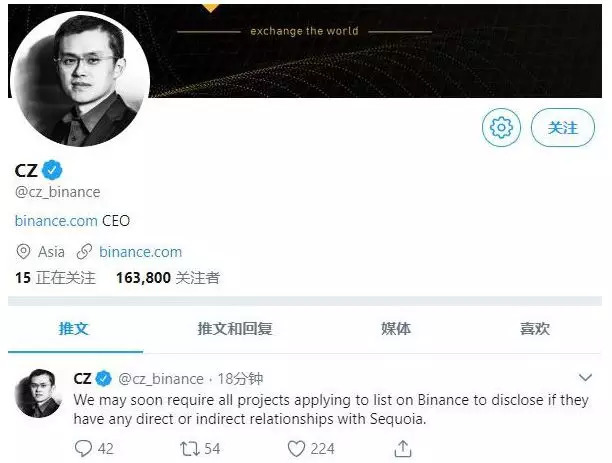
Task: Click the link icon before binance.com
Action: 85,252
